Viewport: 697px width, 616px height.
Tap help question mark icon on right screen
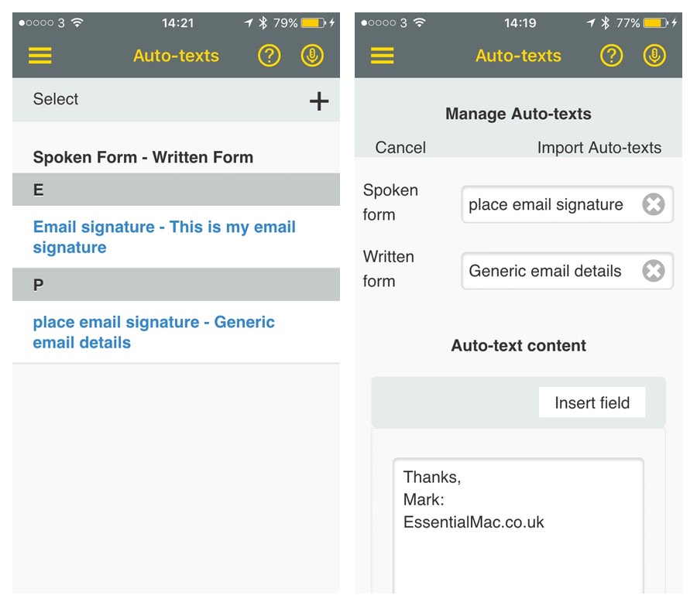pyautogui.click(x=611, y=56)
